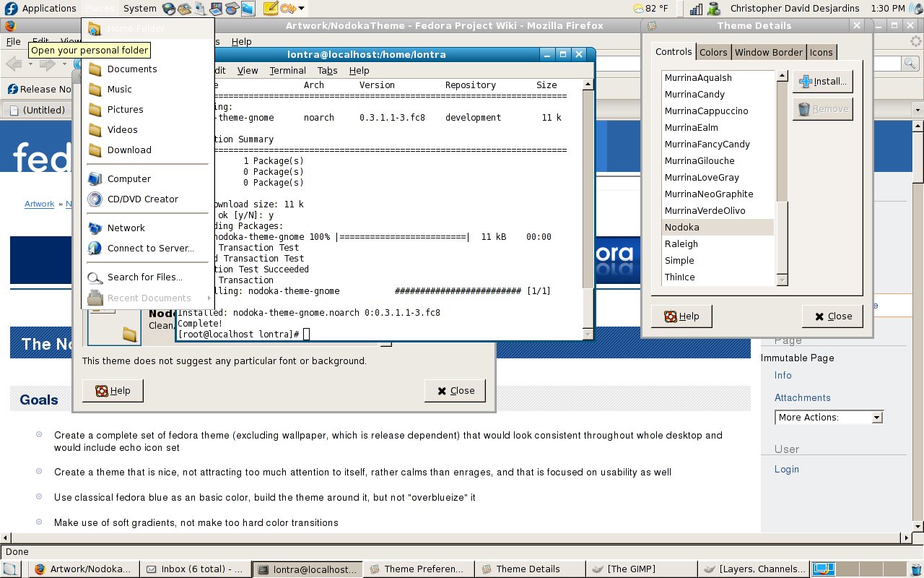Open Search for Files in Places menu
The height and width of the screenshot is (578, 924).
point(147,277)
